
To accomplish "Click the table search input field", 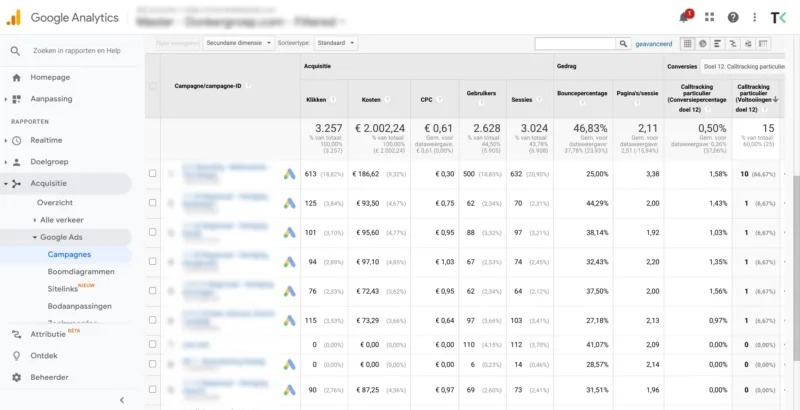I will tap(576, 44).
